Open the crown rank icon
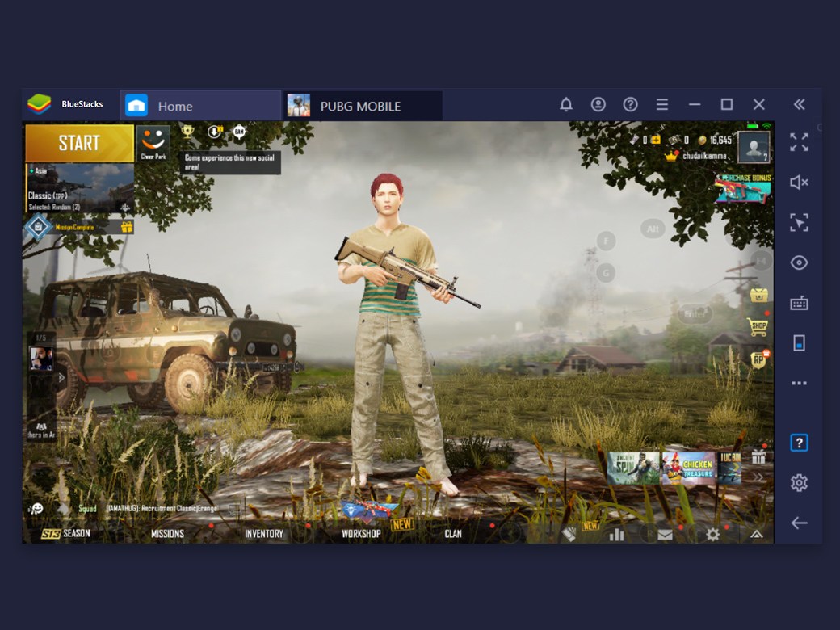This screenshot has height=630, width=840. [x=671, y=156]
